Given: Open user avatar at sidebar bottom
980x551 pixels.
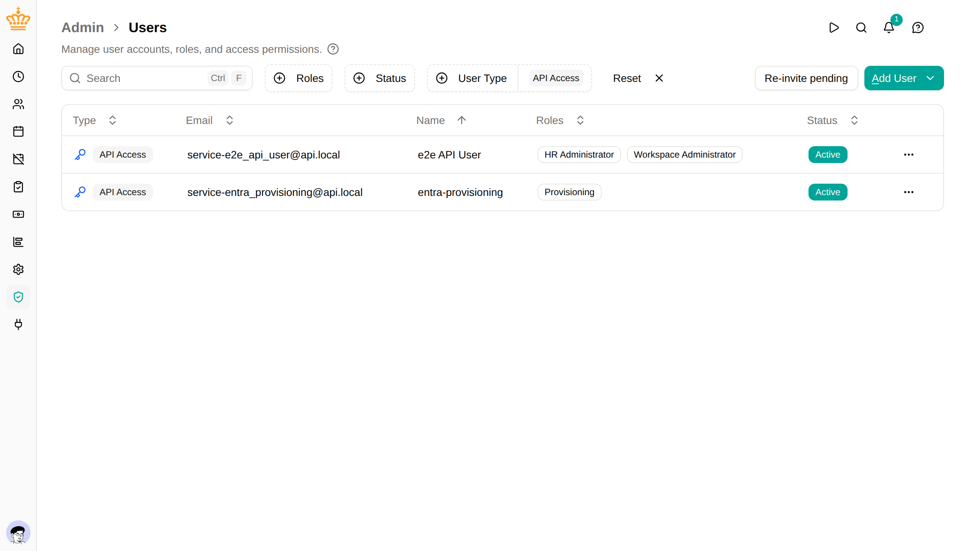Looking at the screenshot, I should (x=18, y=533).
